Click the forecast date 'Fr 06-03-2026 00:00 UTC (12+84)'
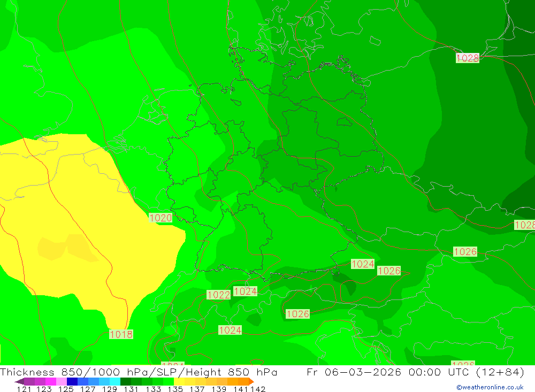 pyautogui.click(x=415, y=372)
